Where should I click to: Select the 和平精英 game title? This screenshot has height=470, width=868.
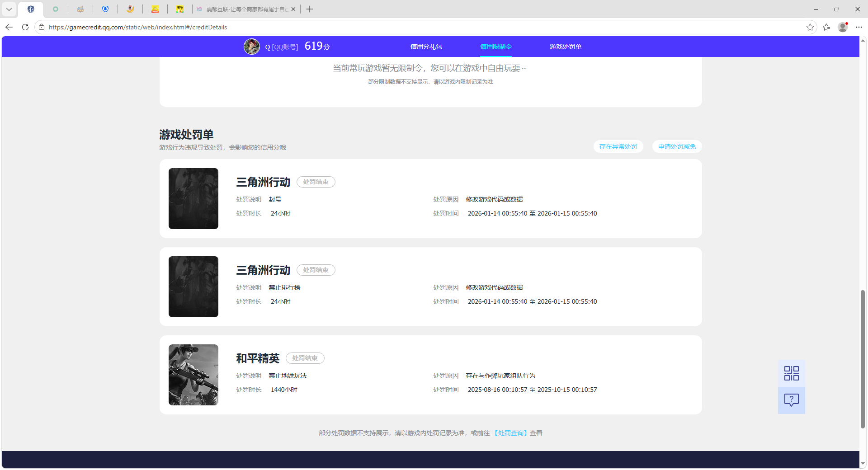pos(258,358)
